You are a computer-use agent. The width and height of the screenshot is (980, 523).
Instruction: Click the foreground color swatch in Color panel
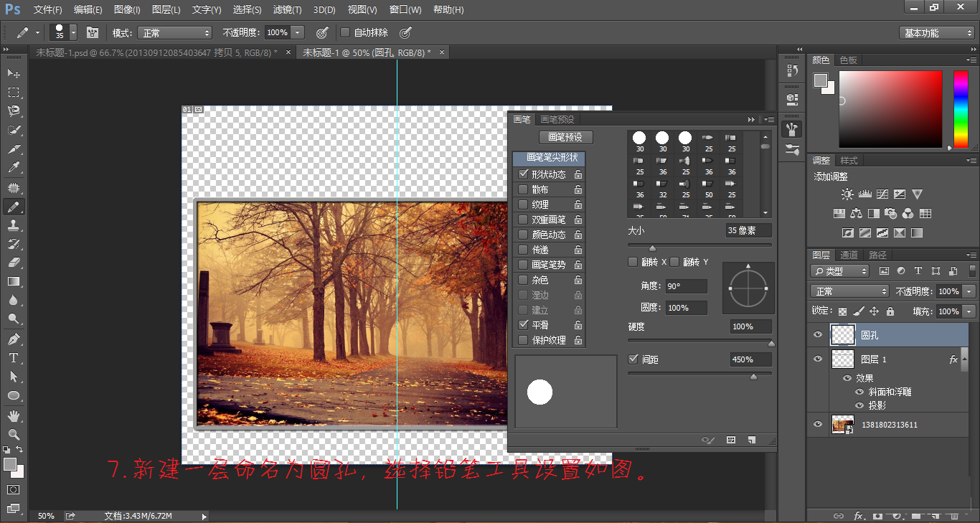821,80
